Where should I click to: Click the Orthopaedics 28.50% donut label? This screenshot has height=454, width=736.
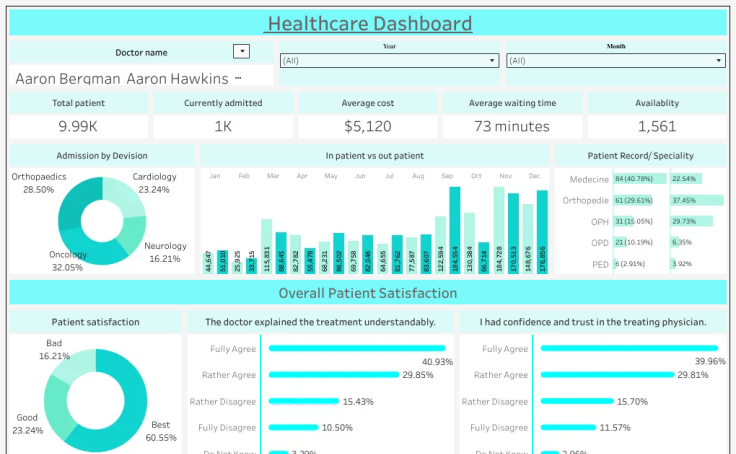[x=39, y=183]
